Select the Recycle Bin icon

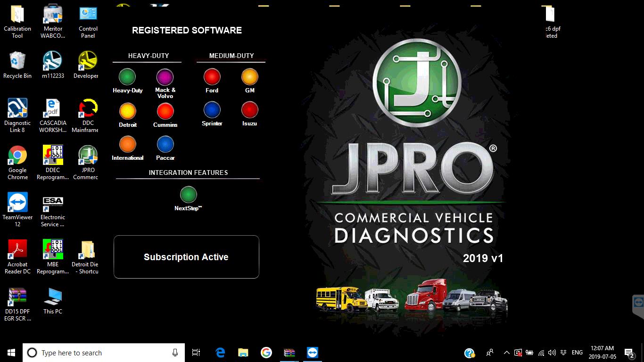click(17, 65)
